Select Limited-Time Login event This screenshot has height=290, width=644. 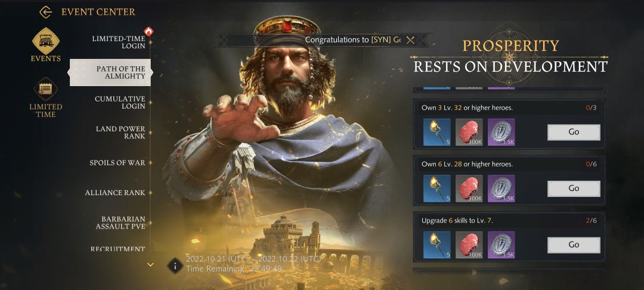[119, 42]
